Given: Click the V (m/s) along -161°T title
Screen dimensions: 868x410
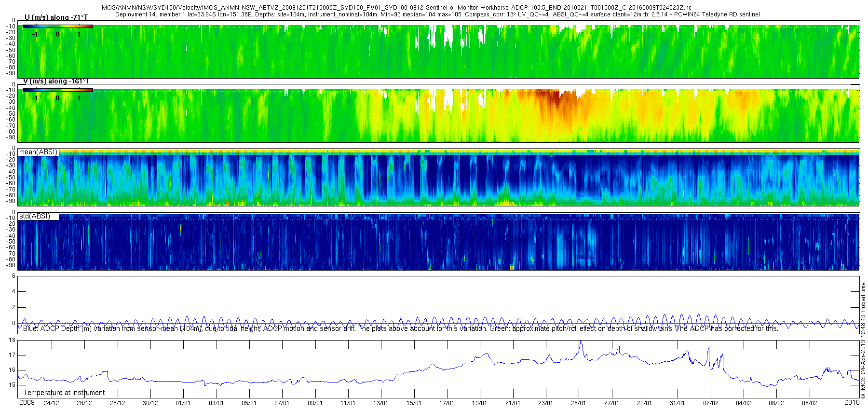Looking at the screenshot, I should pos(56,81).
